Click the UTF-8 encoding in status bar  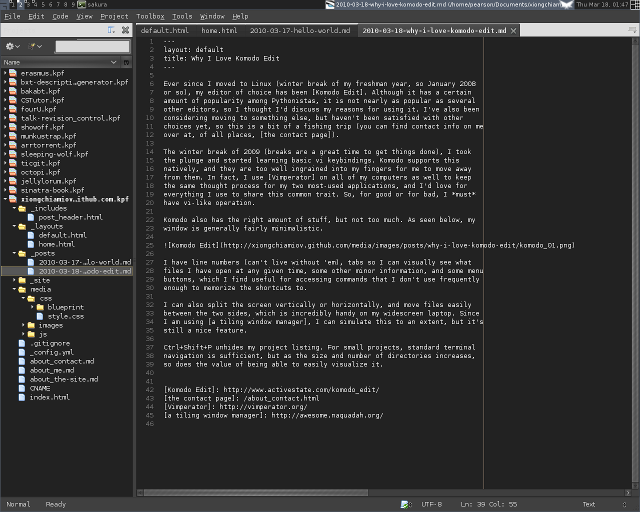432,505
